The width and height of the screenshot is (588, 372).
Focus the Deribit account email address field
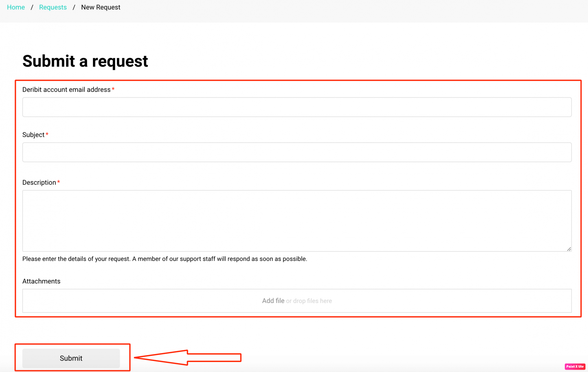click(x=297, y=107)
